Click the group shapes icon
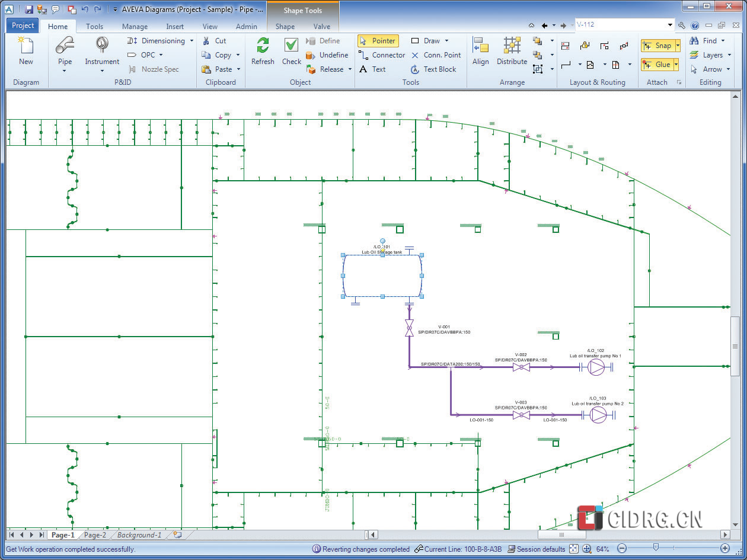747x560 pixels. [537, 69]
